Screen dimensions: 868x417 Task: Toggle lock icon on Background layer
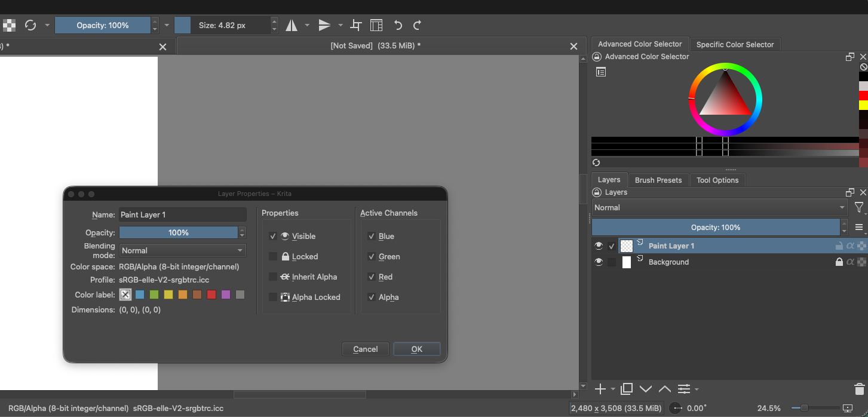coord(839,262)
